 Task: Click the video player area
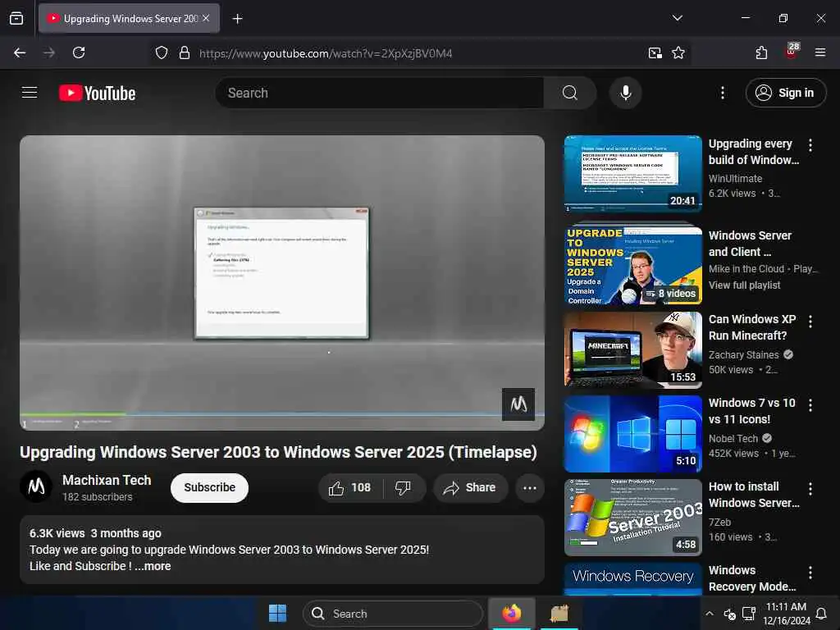[282, 282]
